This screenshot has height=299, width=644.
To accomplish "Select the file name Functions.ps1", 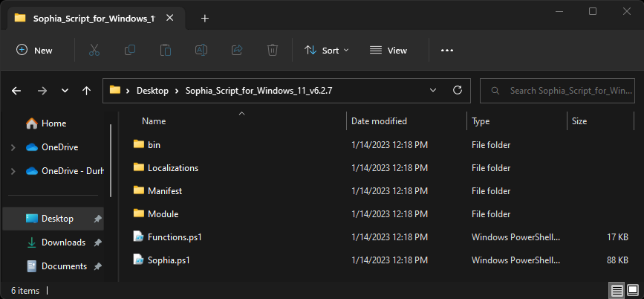I will [x=175, y=237].
